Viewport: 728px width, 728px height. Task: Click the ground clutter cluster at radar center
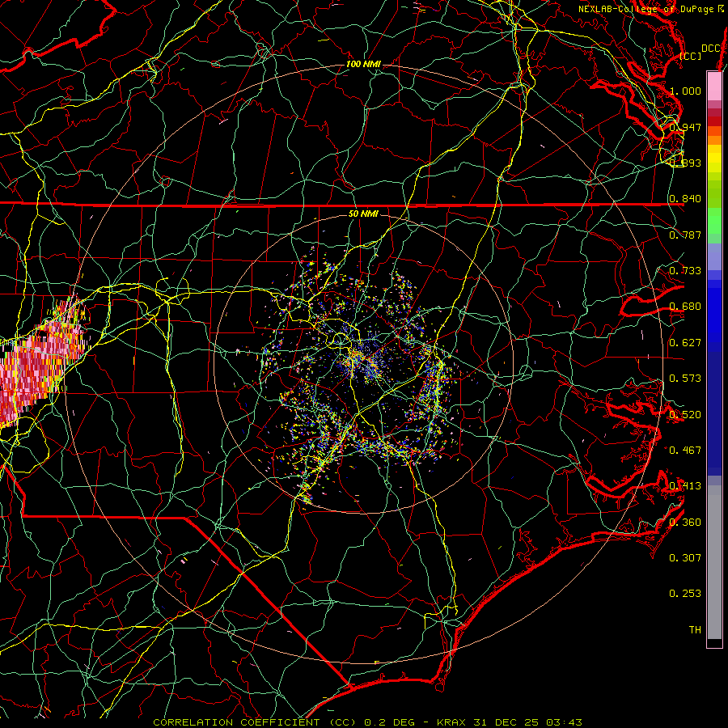(365, 360)
